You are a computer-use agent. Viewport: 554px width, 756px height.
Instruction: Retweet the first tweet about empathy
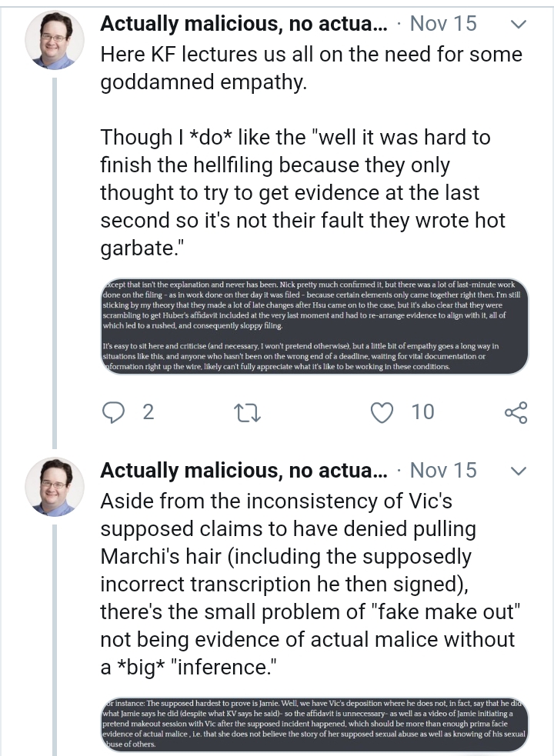247,413
